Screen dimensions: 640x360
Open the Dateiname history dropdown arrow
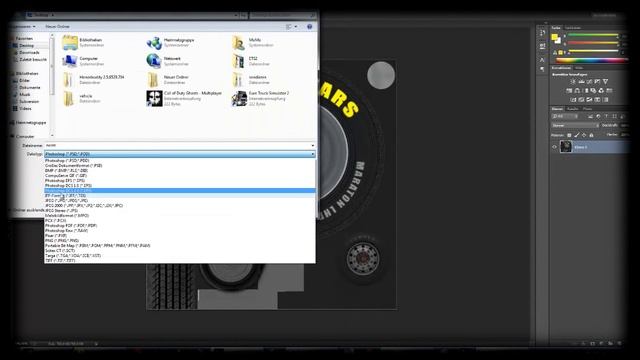(x=313, y=145)
